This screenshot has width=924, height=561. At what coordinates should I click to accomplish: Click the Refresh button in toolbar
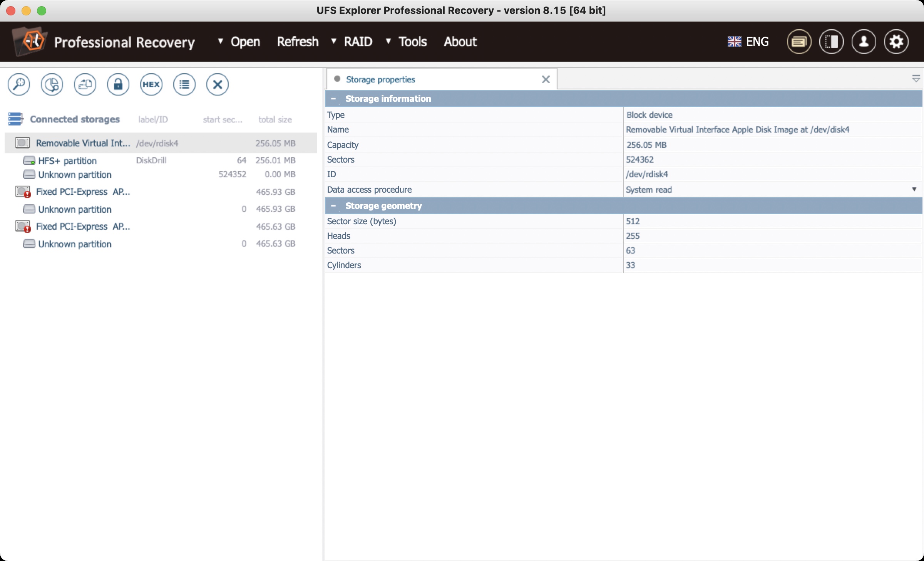click(296, 41)
